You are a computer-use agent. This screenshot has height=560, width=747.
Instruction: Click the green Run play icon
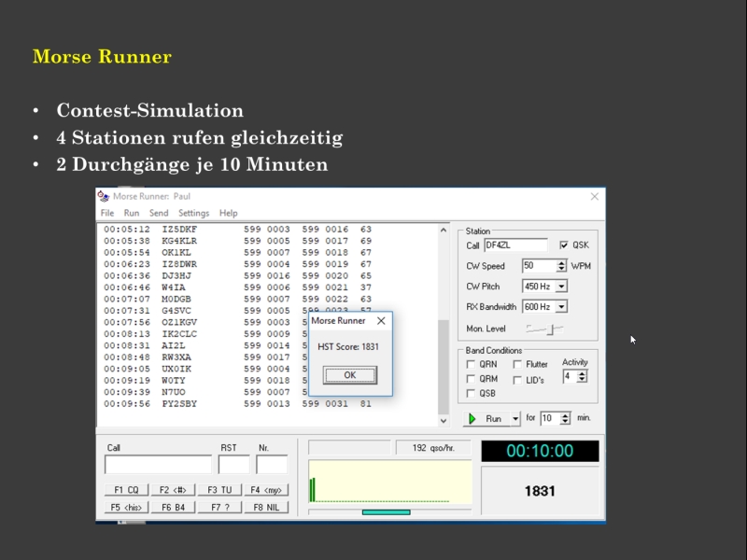click(472, 418)
